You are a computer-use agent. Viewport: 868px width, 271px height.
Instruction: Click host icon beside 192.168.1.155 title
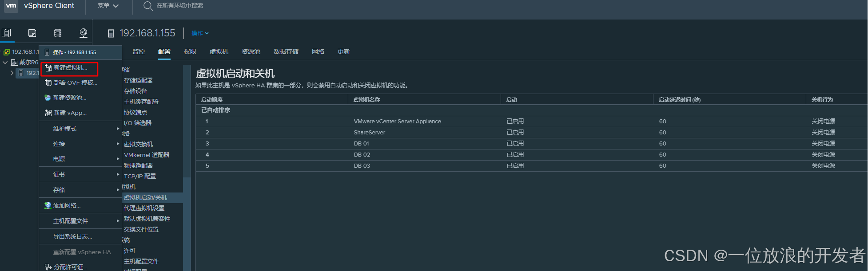point(111,33)
